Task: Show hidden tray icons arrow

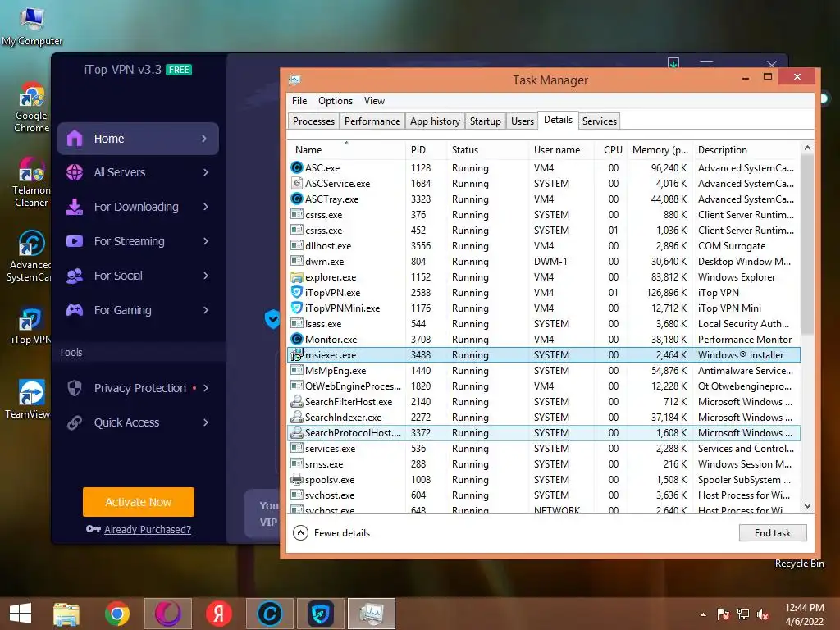Action: pos(703,614)
